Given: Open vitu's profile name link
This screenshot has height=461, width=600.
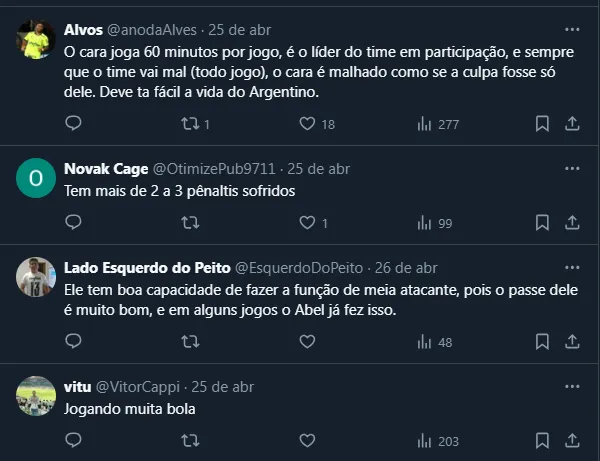Looking at the screenshot, I should click(77, 387).
